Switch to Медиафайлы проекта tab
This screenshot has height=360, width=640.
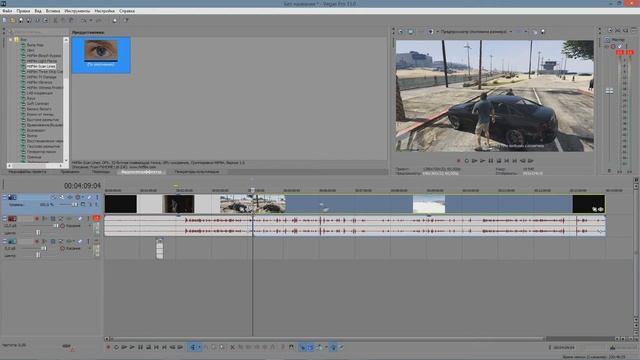[27, 172]
